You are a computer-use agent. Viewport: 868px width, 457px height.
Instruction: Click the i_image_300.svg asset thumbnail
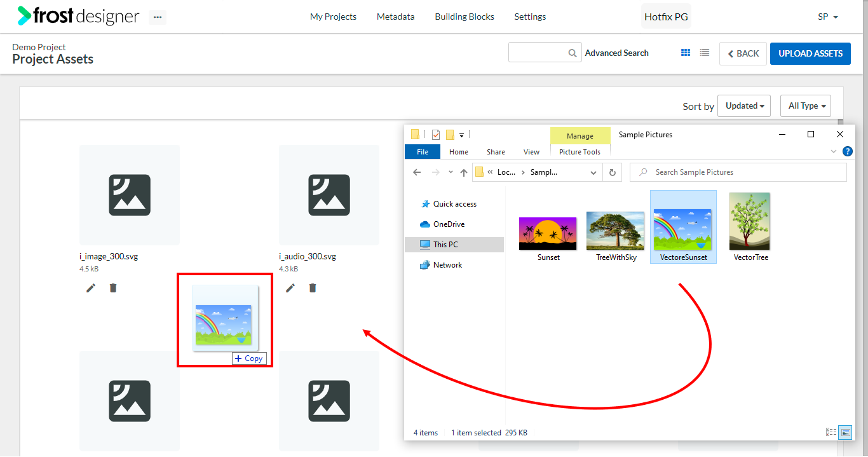pos(130,195)
